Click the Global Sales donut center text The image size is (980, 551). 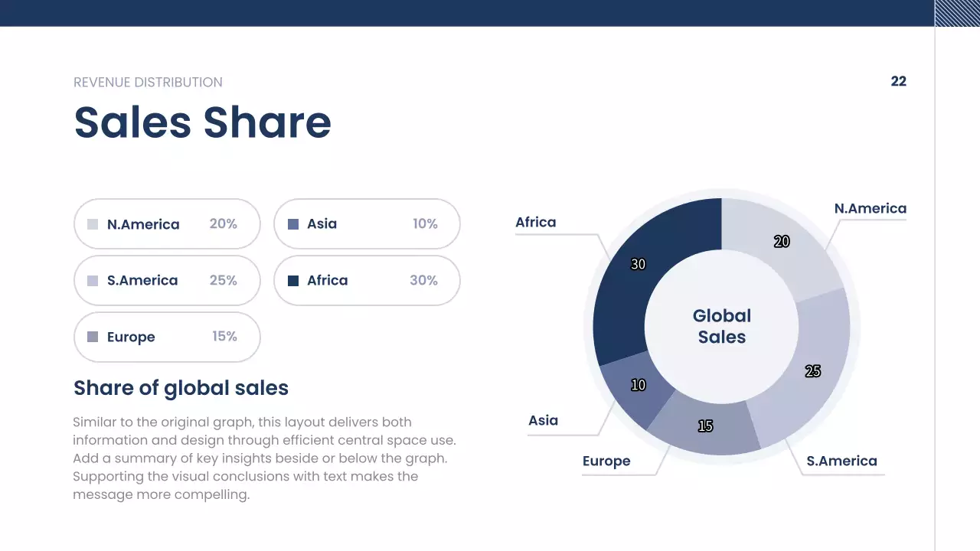click(721, 326)
